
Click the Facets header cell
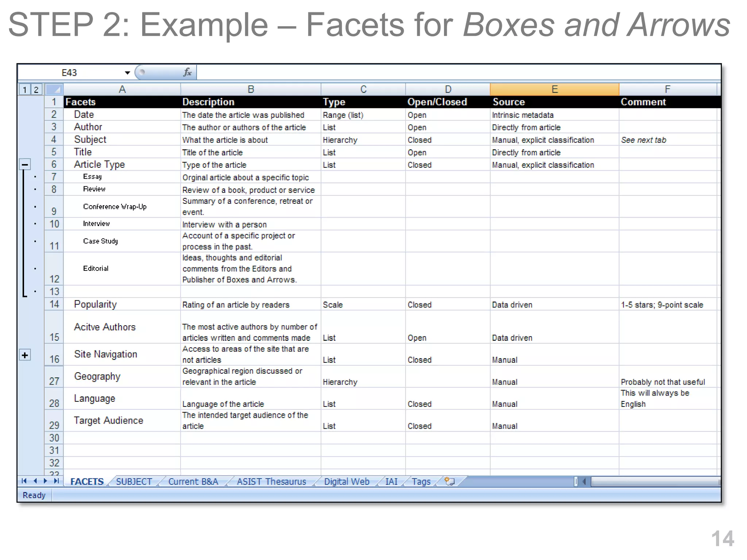click(122, 102)
